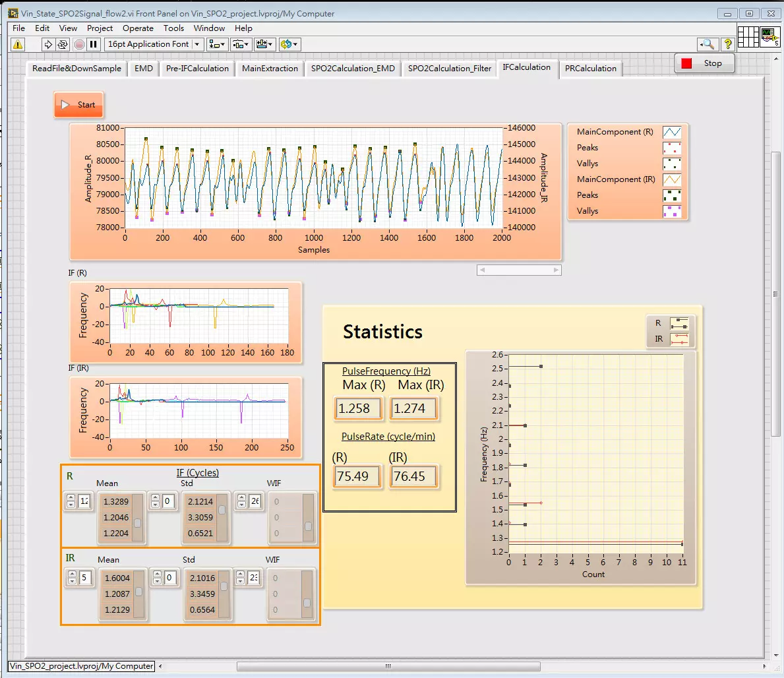
Task: Click the warning triangle icon on the toolbar
Action: click(x=18, y=45)
